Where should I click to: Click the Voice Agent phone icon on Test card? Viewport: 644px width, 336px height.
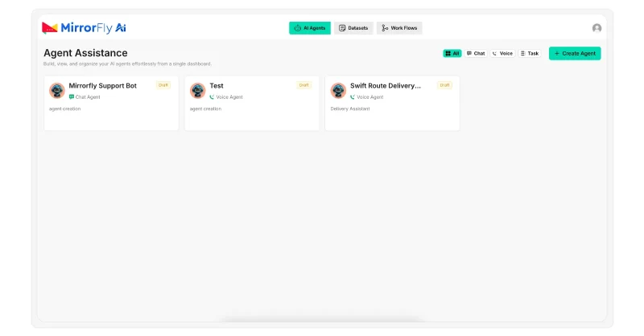(212, 96)
